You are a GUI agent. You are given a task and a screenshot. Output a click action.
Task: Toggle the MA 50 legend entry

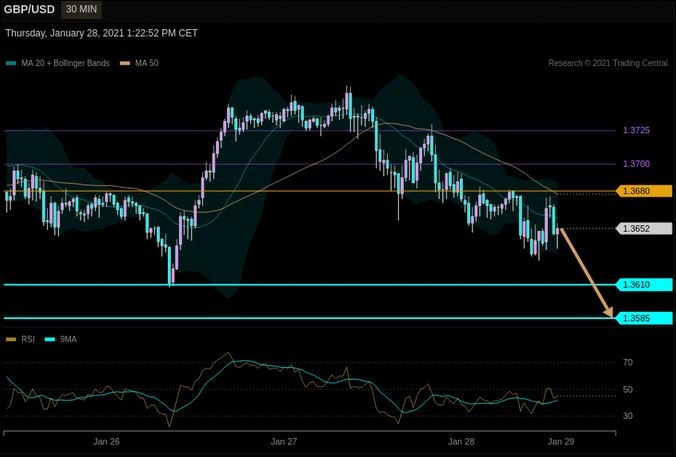(139, 63)
